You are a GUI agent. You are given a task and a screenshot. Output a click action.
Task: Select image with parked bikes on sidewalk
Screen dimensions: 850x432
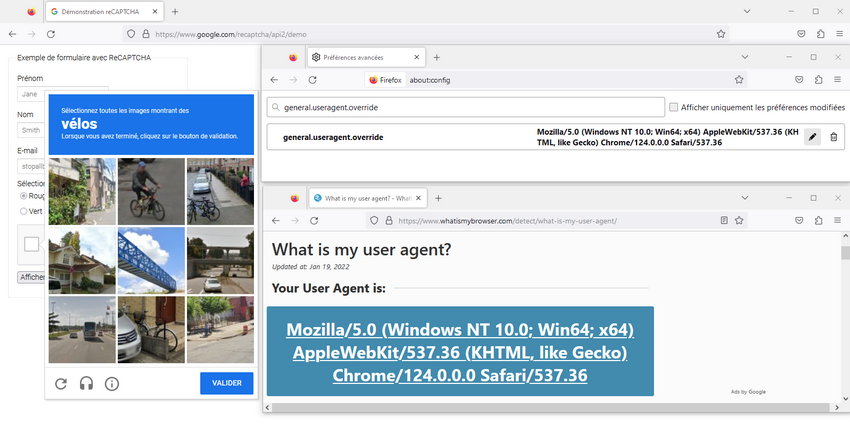click(220, 191)
